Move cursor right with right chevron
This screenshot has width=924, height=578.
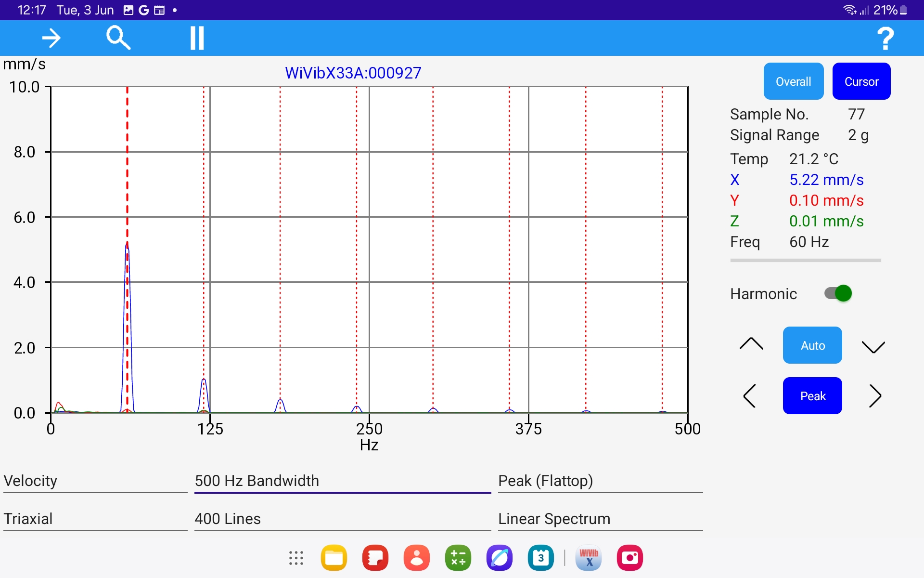tap(875, 396)
